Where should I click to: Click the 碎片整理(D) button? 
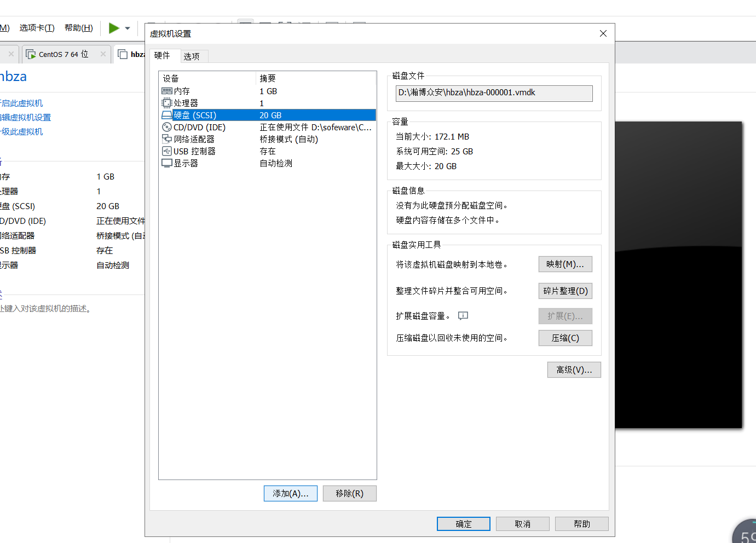tap(565, 291)
